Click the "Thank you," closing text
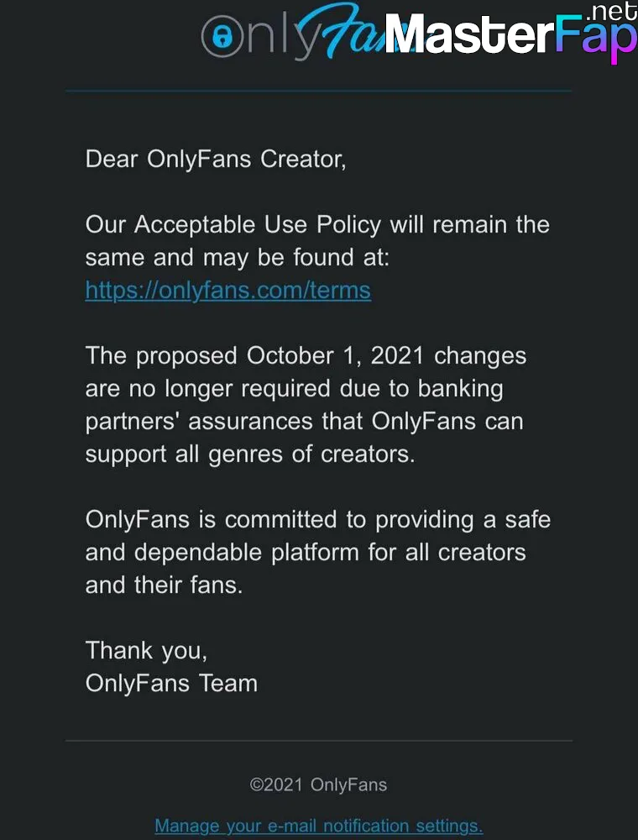The width and height of the screenshot is (638, 840). (x=146, y=651)
